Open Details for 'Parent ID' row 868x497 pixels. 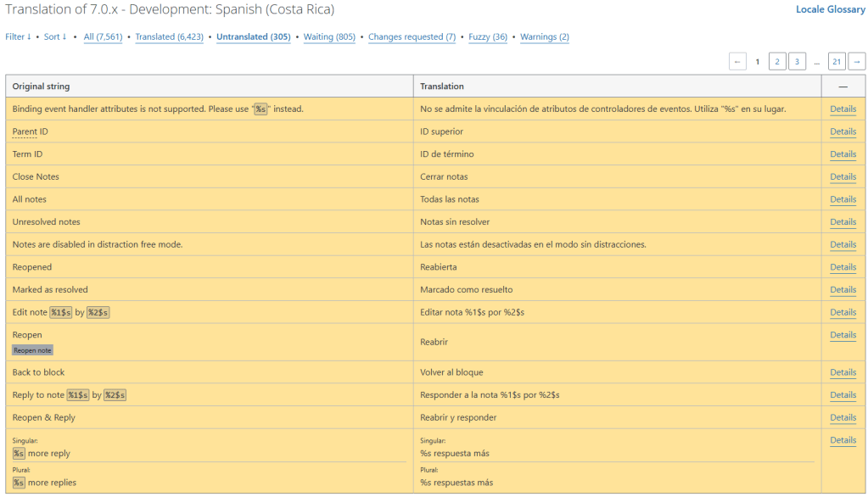[x=843, y=131]
